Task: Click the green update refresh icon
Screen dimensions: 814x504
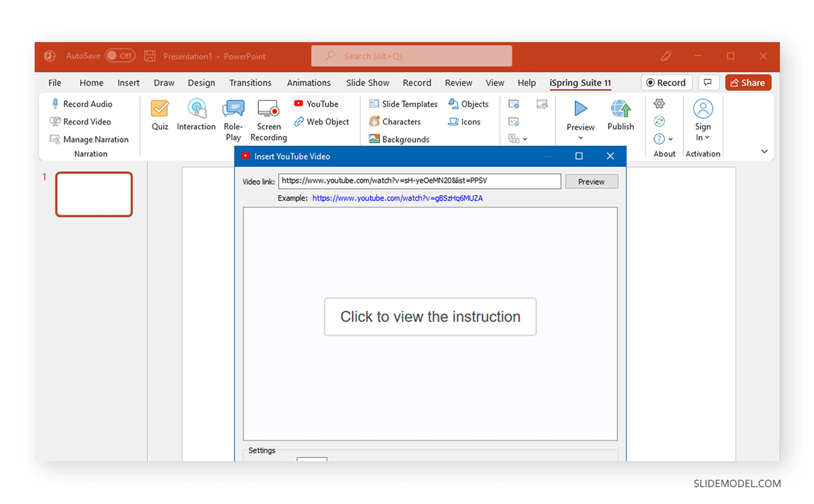Action: 659,121
